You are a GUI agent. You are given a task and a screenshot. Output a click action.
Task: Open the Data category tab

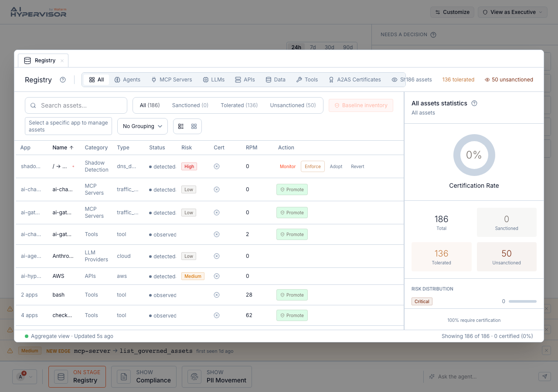pyautogui.click(x=276, y=80)
